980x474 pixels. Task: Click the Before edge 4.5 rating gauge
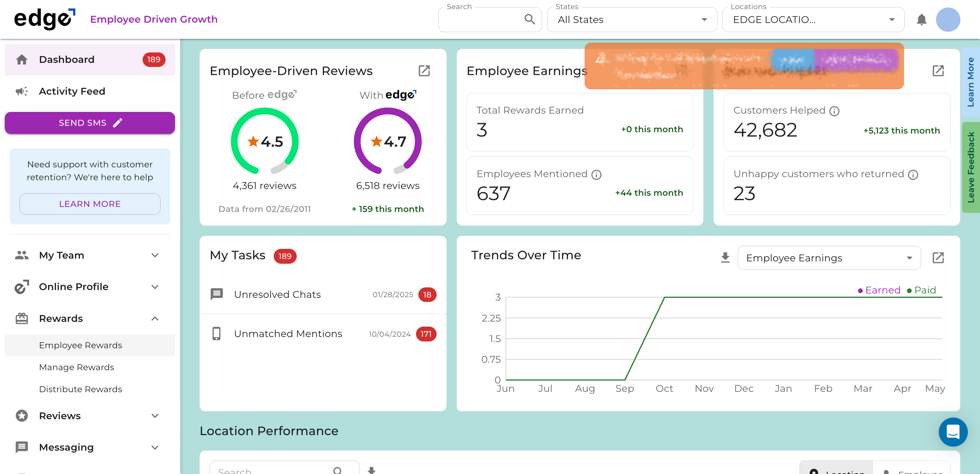coord(264,141)
